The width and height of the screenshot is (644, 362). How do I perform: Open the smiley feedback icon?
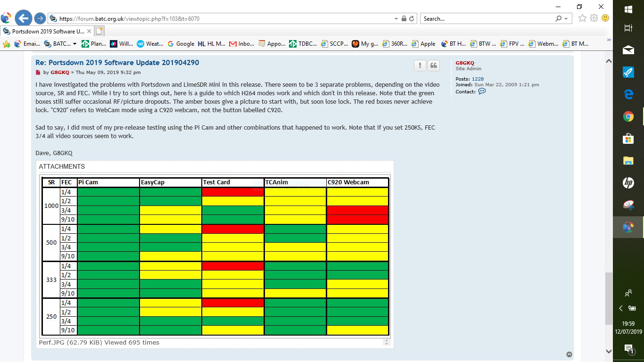tap(605, 18)
